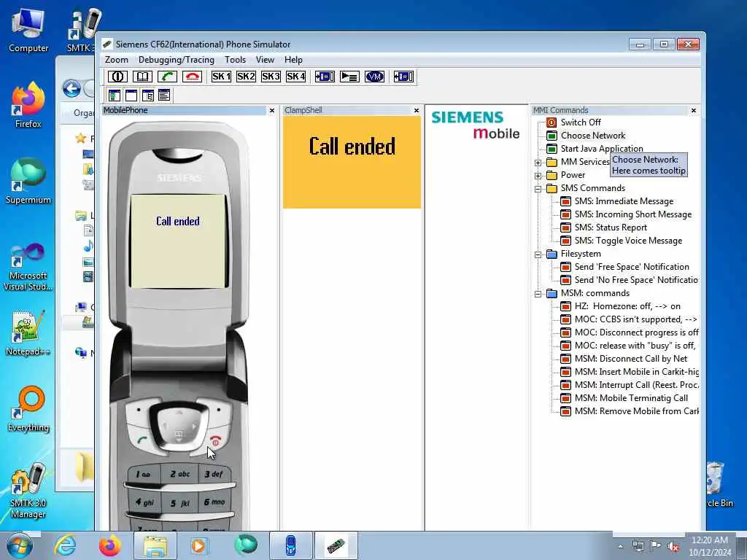747x560 pixels.
Task: Select MSM: Remove Mobile from Carkit item
Action: [x=636, y=411]
